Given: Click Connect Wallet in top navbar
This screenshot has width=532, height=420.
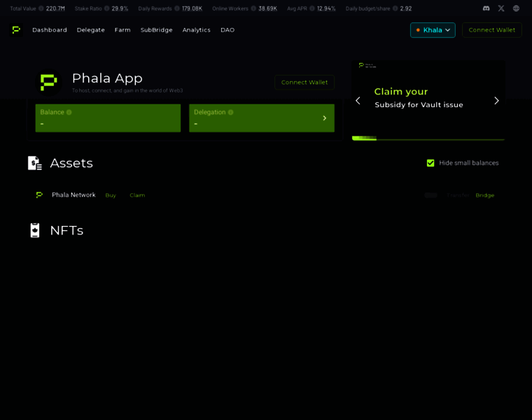Looking at the screenshot, I should click(491, 30).
